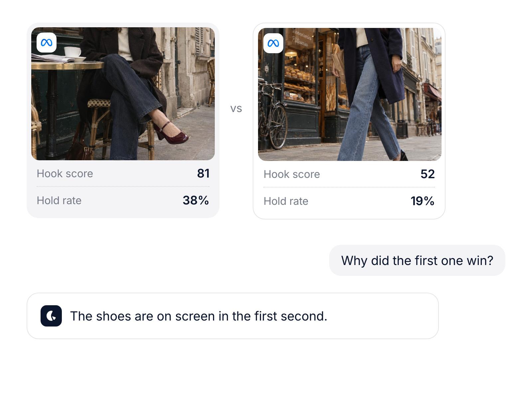Select the Hold rate 38% value
532x399 pixels.
[x=196, y=200]
